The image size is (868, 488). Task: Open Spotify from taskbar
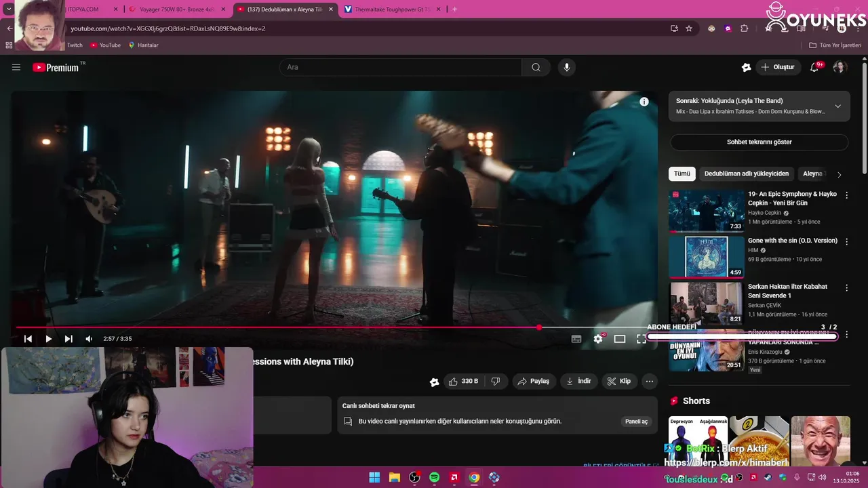pos(434,477)
